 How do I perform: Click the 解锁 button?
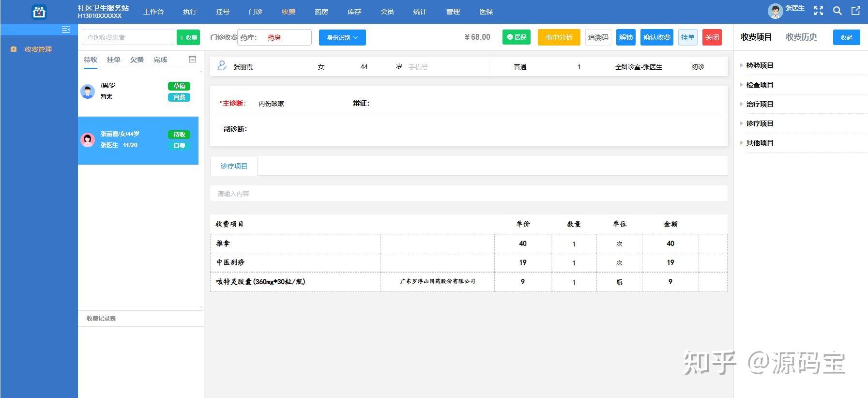click(x=626, y=37)
